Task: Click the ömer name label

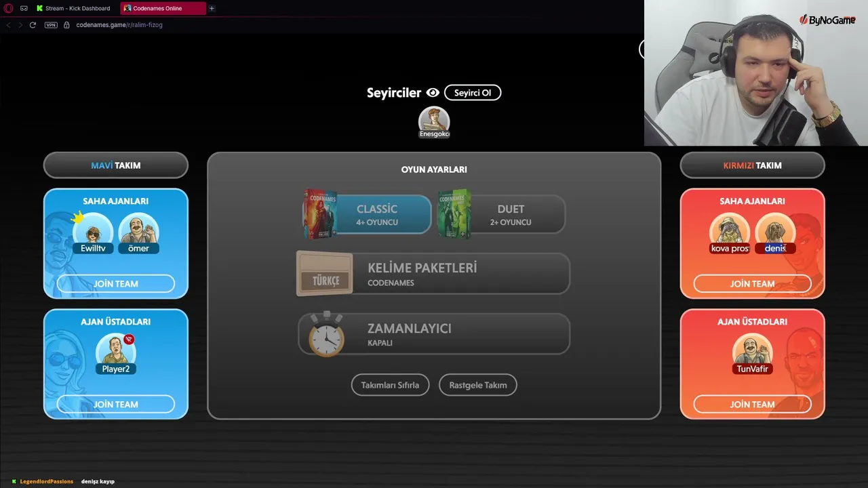Action: tap(138, 248)
